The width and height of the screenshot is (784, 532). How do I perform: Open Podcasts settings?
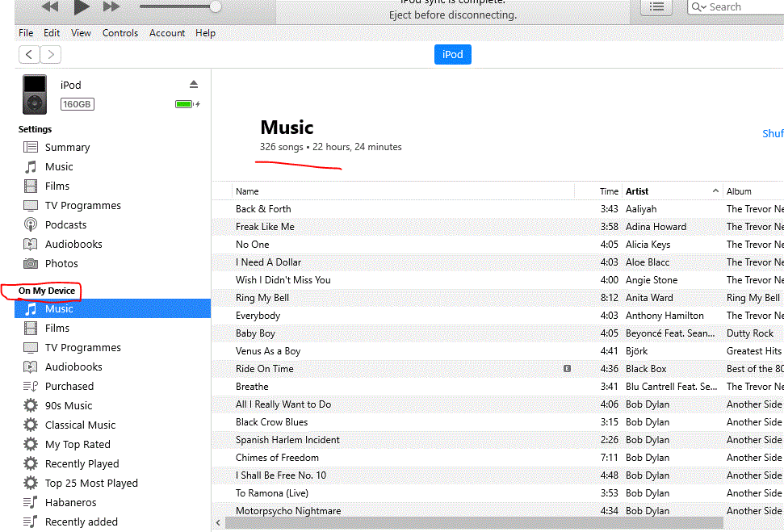pyautogui.click(x=65, y=225)
